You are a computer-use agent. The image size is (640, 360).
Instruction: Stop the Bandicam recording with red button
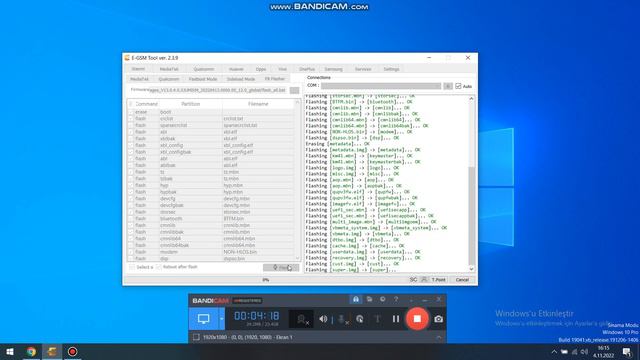coord(417,319)
